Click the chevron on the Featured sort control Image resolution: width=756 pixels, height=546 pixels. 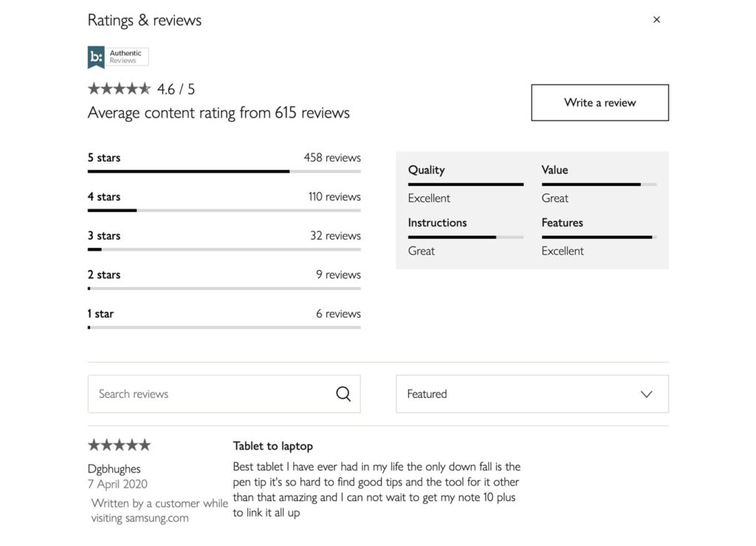tap(647, 394)
